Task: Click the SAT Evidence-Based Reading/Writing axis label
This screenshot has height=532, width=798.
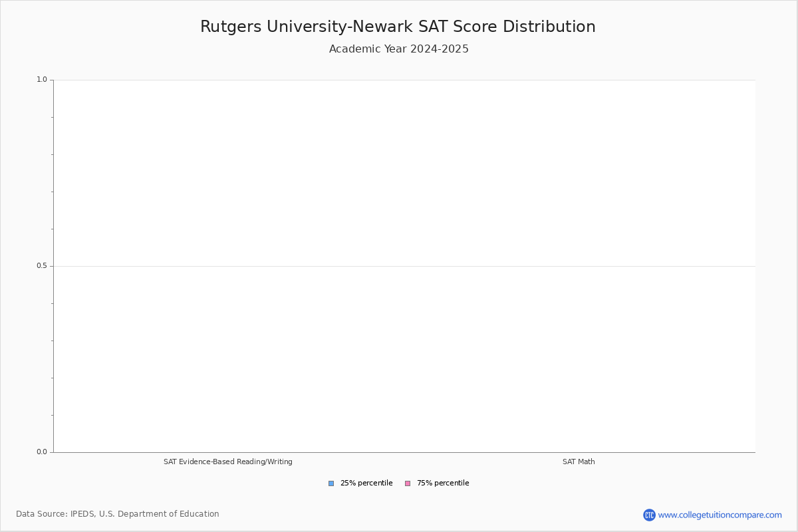Action: pos(227,462)
